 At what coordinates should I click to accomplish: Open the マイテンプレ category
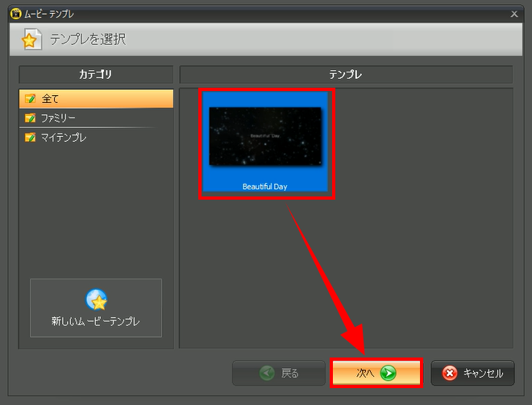pos(64,138)
